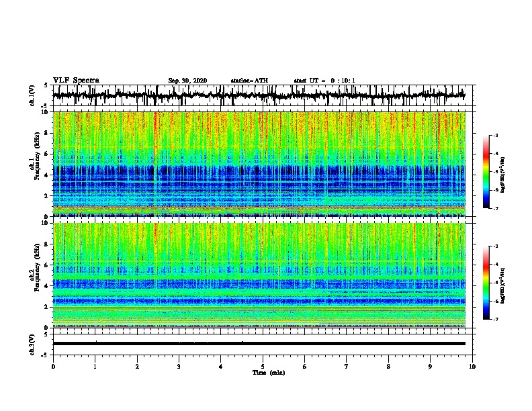Click the date "Sep. 30, 2020"
This screenshot has height=411, width=532.
click(x=187, y=81)
